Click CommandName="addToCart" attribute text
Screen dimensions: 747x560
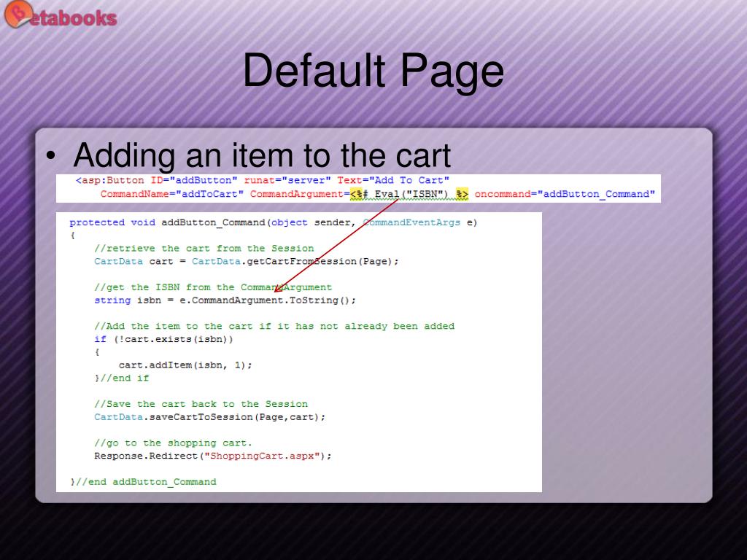(172, 194)
